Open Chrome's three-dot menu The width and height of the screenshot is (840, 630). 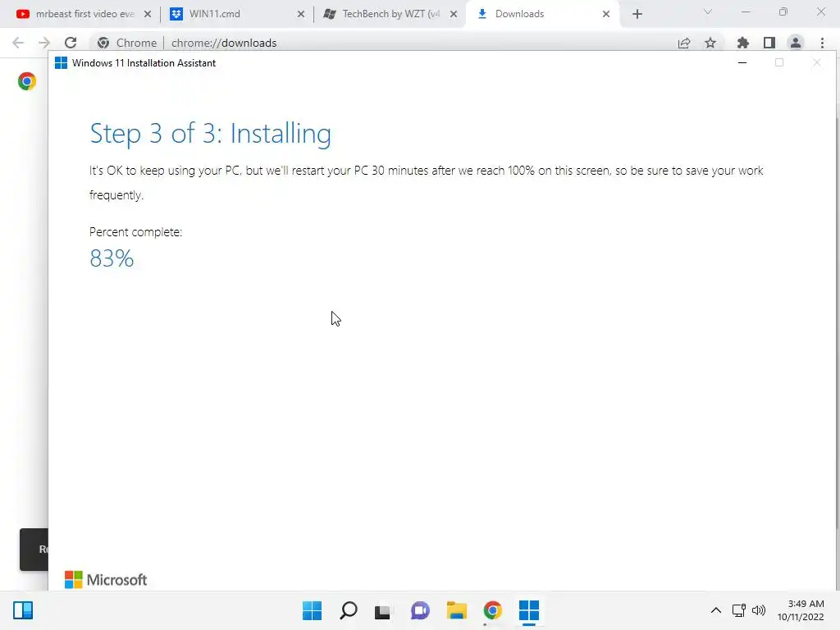pyautogui.click(x=822, y=43)
